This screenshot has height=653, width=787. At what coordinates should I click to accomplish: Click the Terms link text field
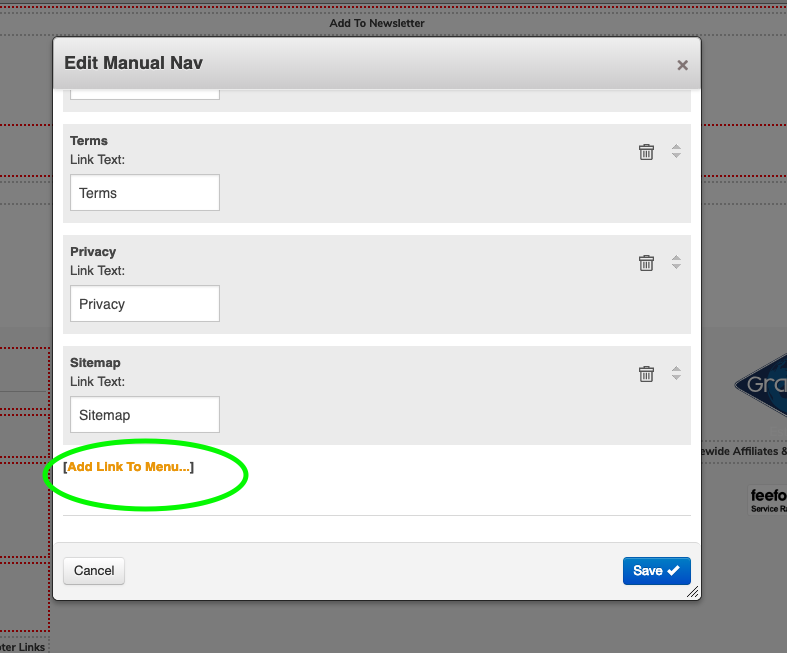(x=145, y=193)
